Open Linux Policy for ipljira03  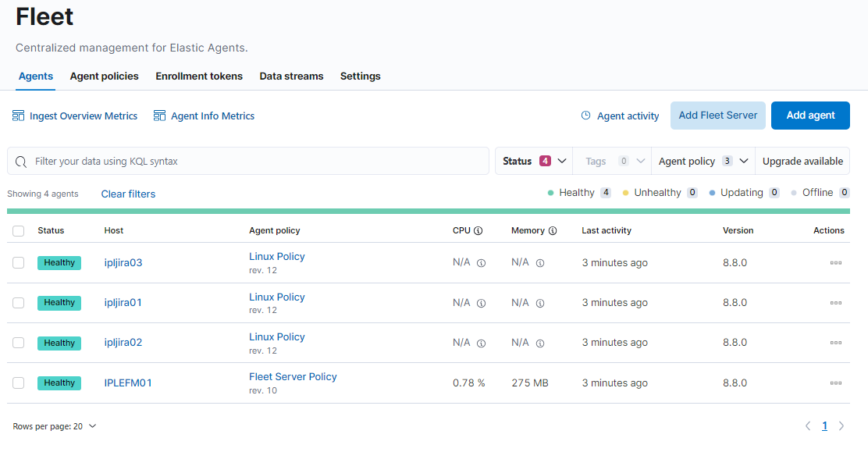277,257
